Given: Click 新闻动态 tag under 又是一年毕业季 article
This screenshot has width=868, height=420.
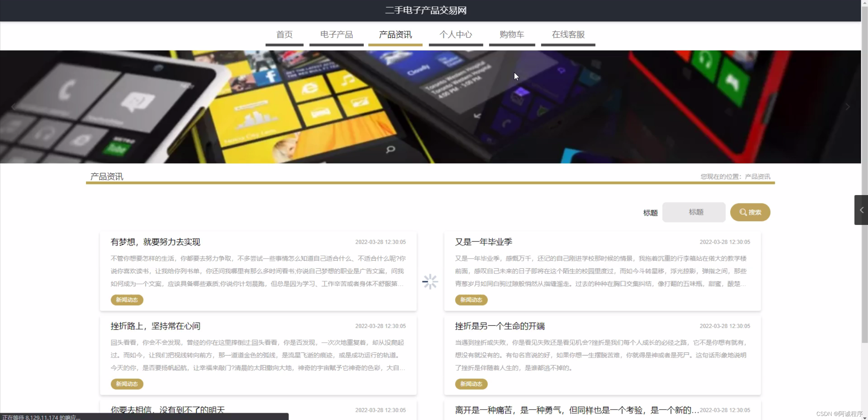Looking at the screenshot, I should tap(471, 300).
